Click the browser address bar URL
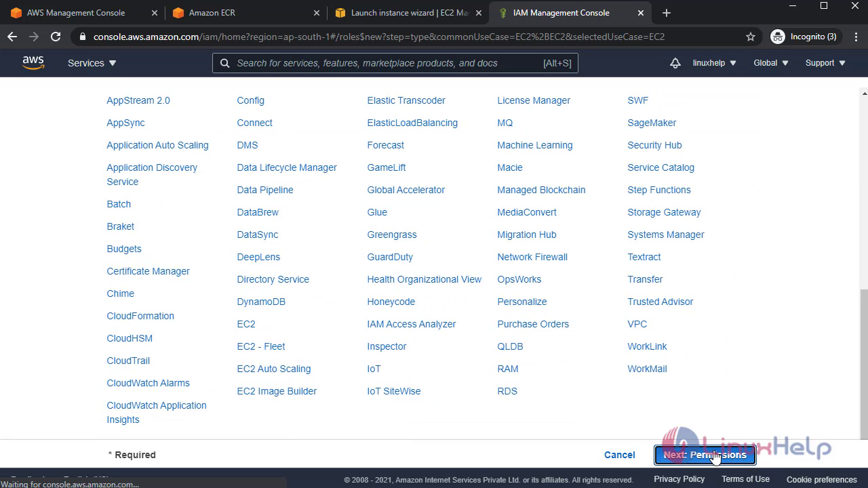 coord(379,37)
